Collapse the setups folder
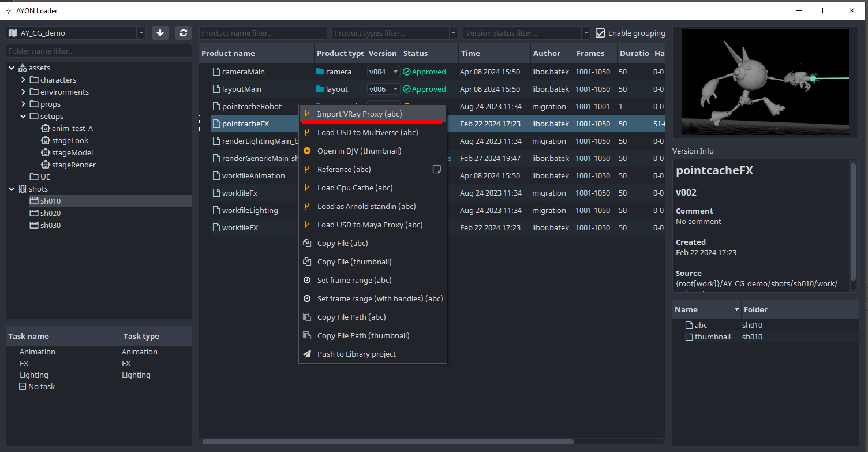The width and height of the screenshot is (868, 452). coord(23,116)
